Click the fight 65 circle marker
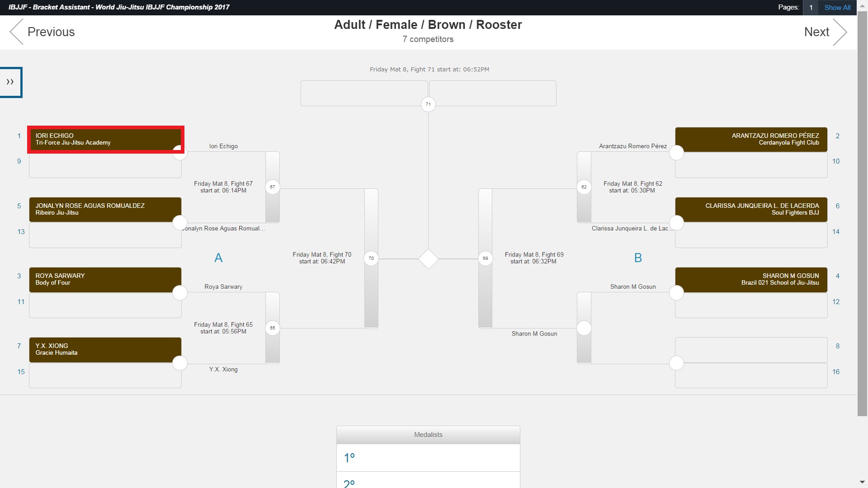 click(x=273, y=328)
